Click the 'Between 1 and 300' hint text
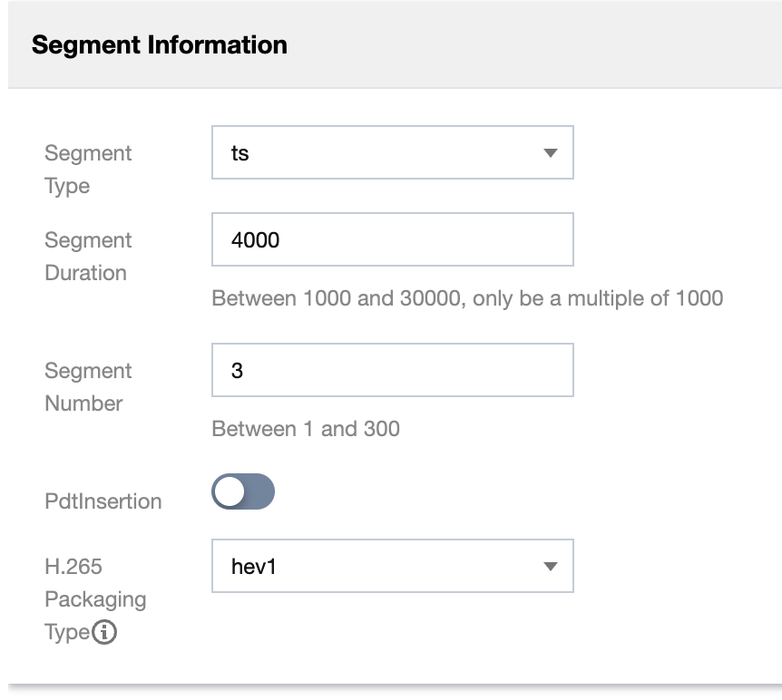This screenshot has height=700, width=782. pos(306,429)
